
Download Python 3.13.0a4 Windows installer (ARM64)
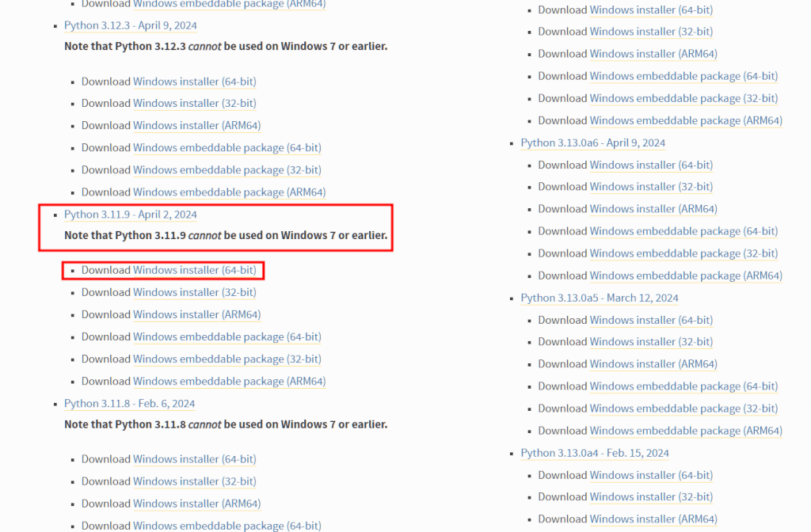653,519
